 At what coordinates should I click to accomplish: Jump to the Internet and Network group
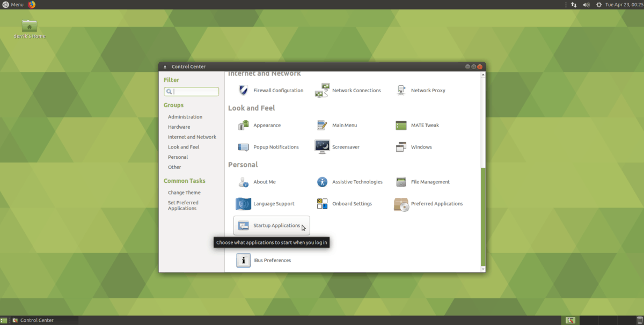pyautogui.click(x=192, y=137)
